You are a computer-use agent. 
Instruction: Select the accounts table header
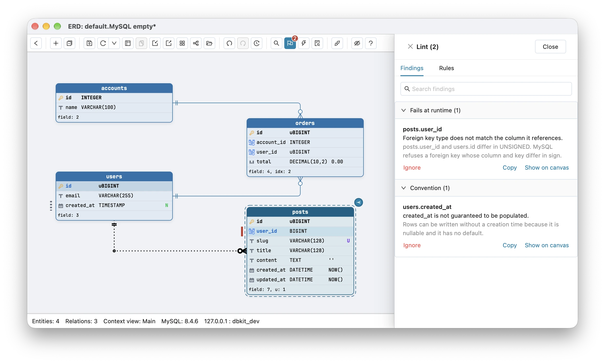tap(114, 88)
